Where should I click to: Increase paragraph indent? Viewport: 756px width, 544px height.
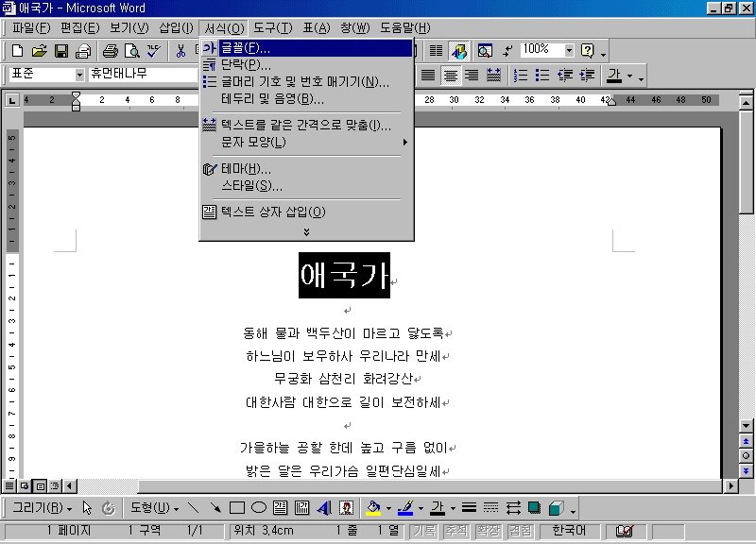(587, 76)
